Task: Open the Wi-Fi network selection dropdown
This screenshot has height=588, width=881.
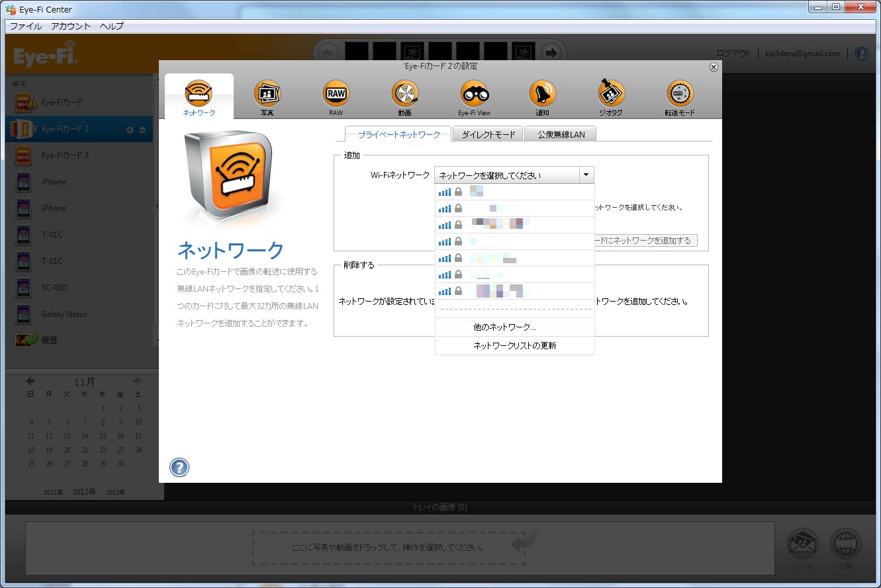Action: [x=585, y=175]
